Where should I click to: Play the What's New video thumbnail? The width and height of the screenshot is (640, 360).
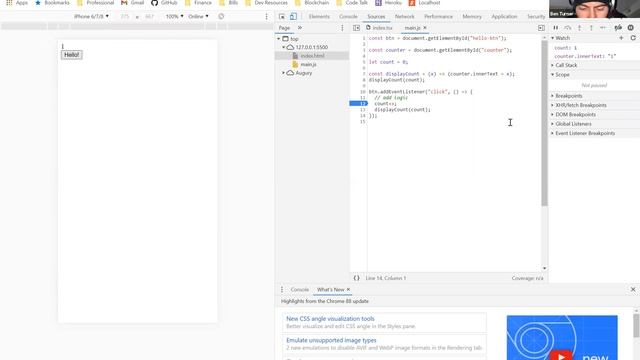point(562,338)
